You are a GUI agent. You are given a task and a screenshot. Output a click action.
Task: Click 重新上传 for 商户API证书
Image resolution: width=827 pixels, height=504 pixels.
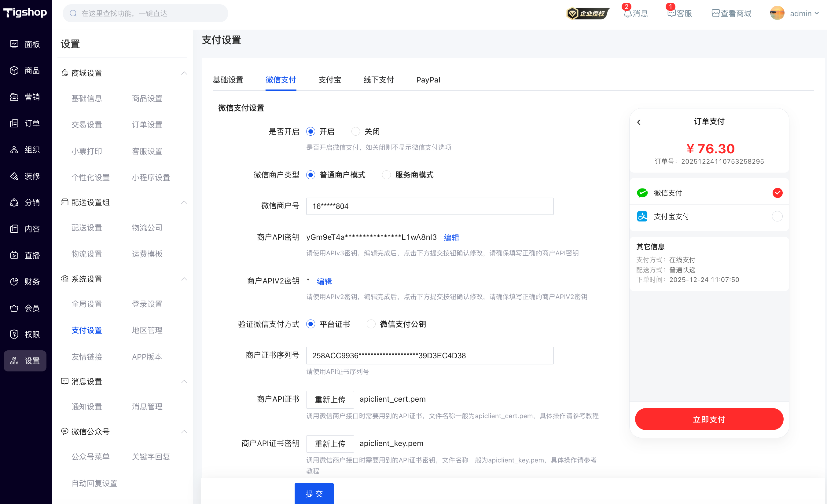point(330,399)
